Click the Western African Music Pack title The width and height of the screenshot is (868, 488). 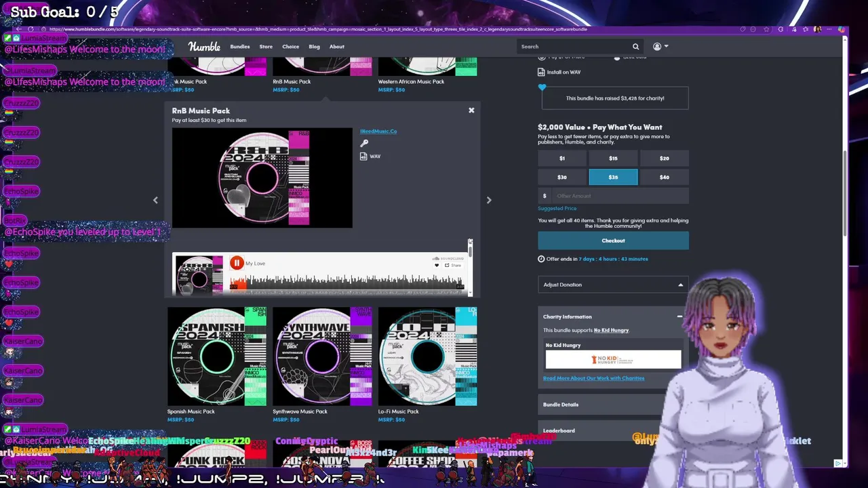click(411, 81)
